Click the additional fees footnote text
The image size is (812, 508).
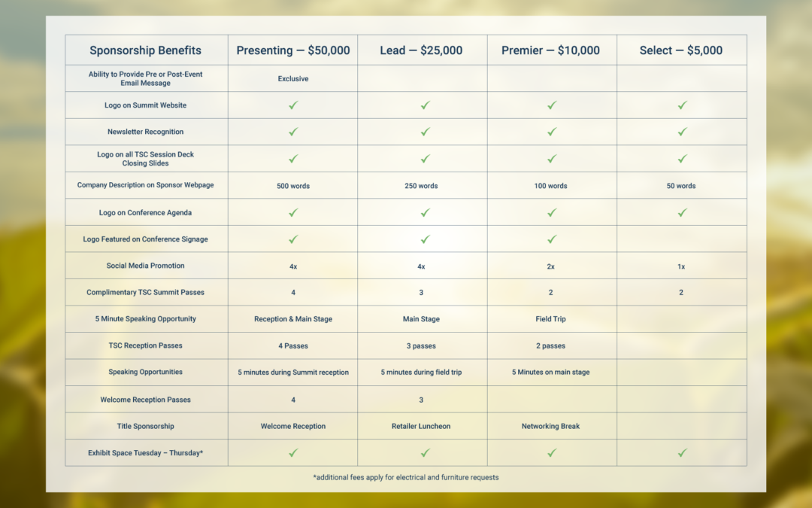(406, 477)
